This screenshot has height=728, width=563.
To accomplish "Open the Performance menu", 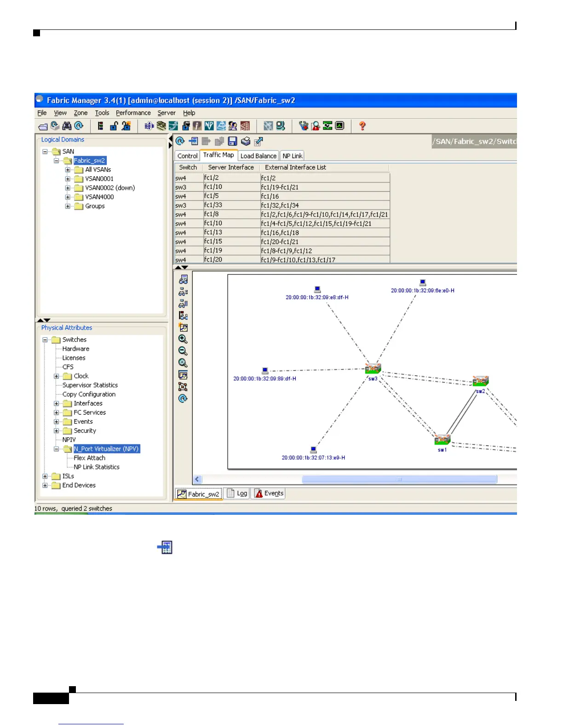I will (133, 113).
